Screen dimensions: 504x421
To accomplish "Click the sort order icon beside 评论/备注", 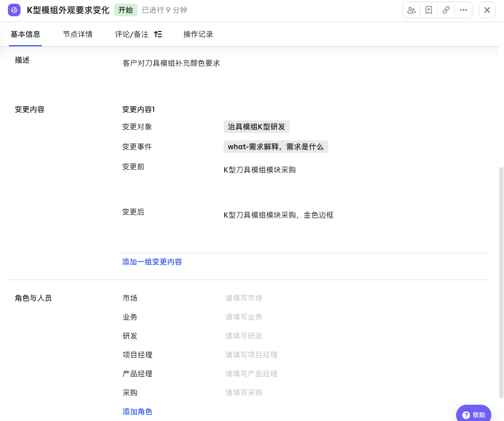I will [x=158, y=34].
